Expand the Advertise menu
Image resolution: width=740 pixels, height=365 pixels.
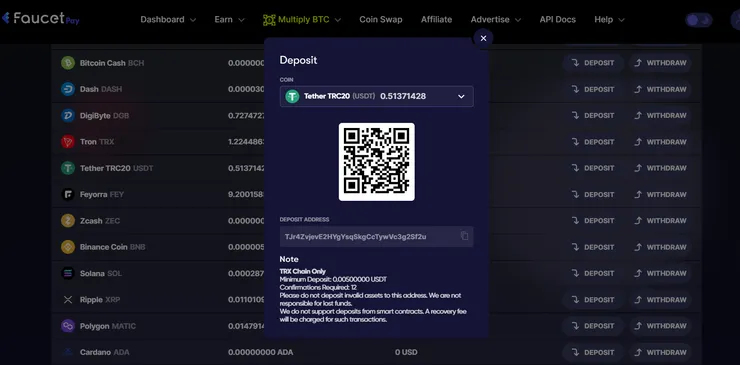pos(496,20)
